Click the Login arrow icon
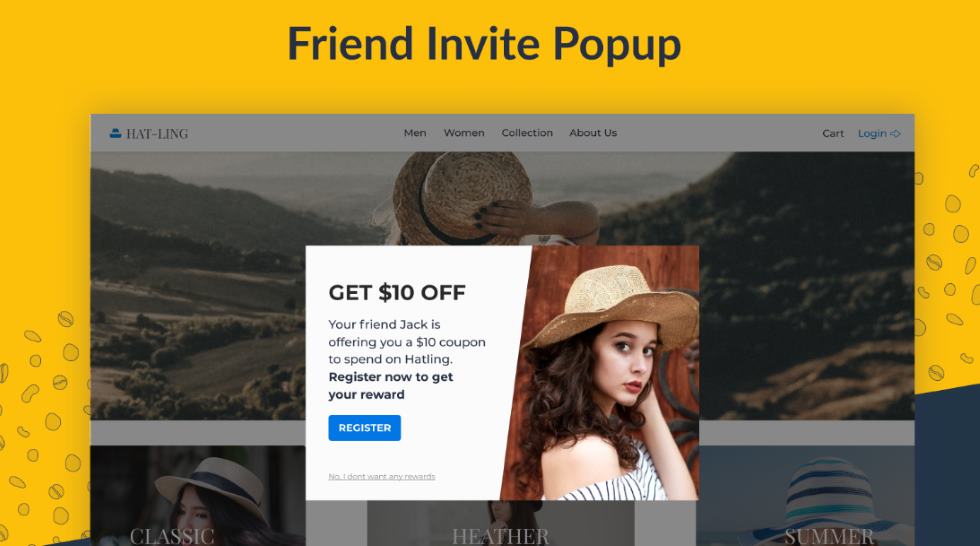 (895, 134)
